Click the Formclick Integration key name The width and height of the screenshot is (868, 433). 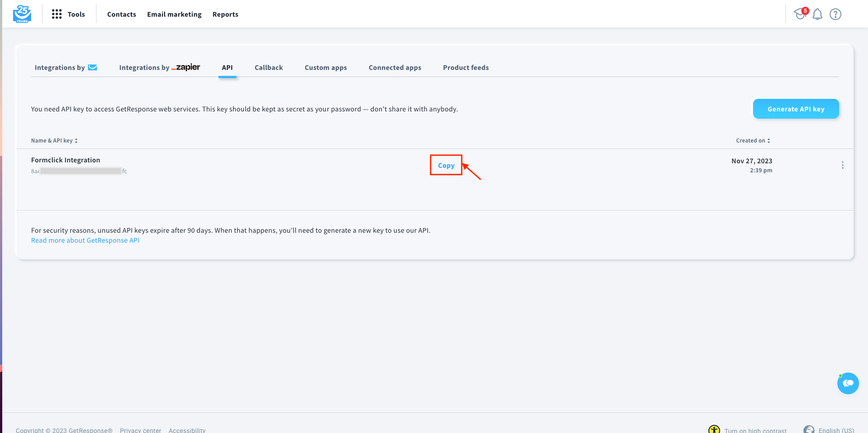coord(66,160)
